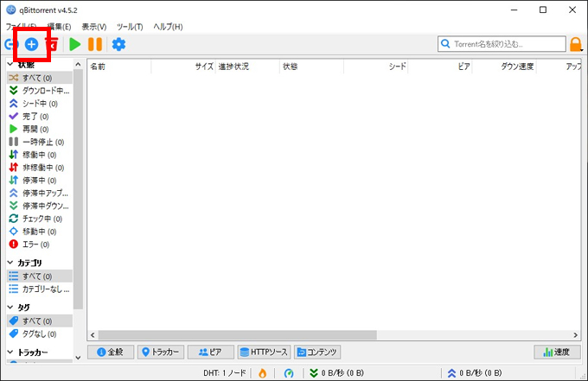Viewport: 588px width, 381px height.
Task: Switch to the トラッカー tab
Action: tap(161, 352)
